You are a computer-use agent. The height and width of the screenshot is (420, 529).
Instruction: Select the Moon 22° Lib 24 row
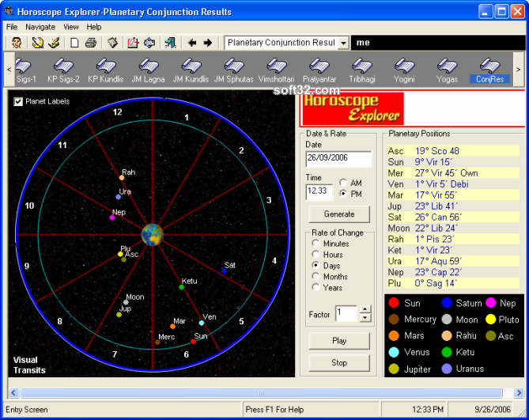453,228
